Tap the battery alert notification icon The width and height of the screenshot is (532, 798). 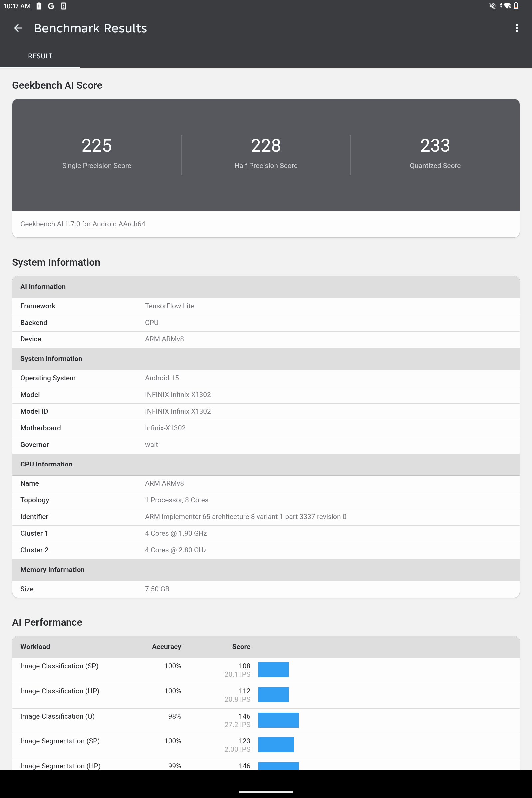(39, 6)
